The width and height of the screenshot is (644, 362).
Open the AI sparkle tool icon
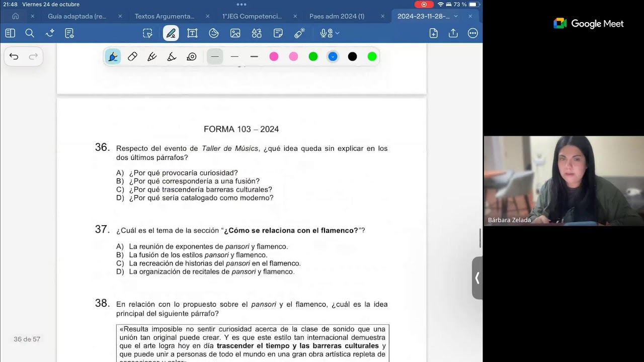50,33
